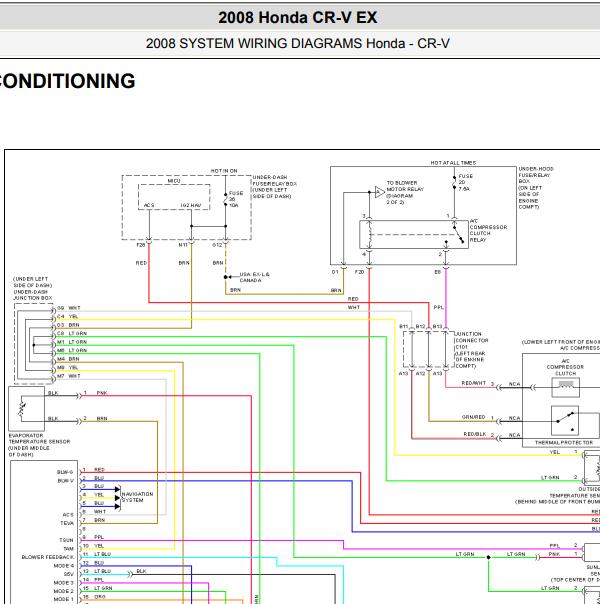
Task: Click the 'MODE 1' terminal label
Action: 64,599
